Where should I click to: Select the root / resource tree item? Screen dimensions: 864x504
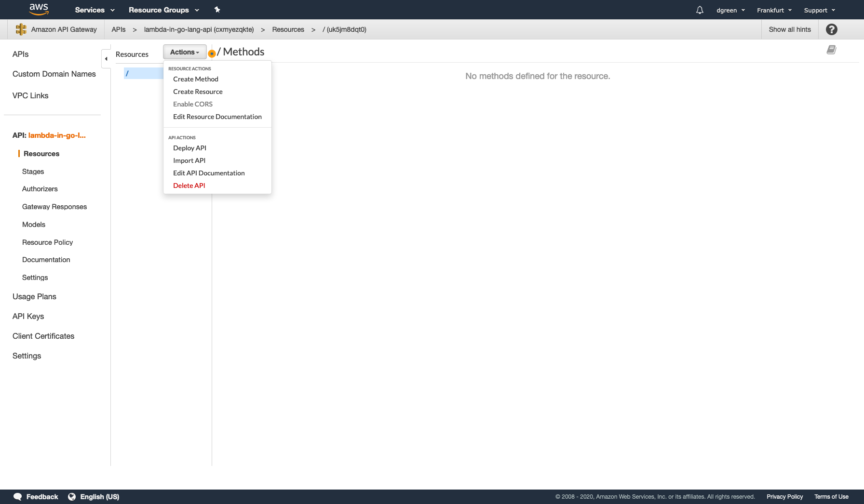[x=144, y=73]
